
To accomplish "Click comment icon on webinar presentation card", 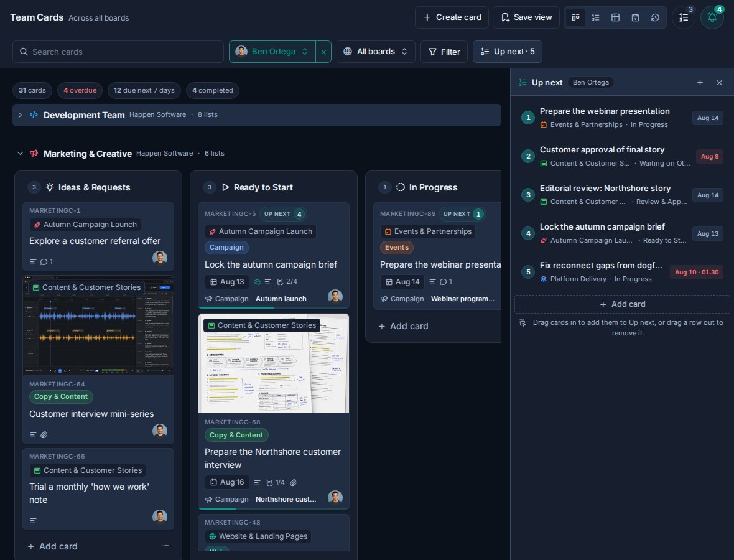I will tap(444, 282).
